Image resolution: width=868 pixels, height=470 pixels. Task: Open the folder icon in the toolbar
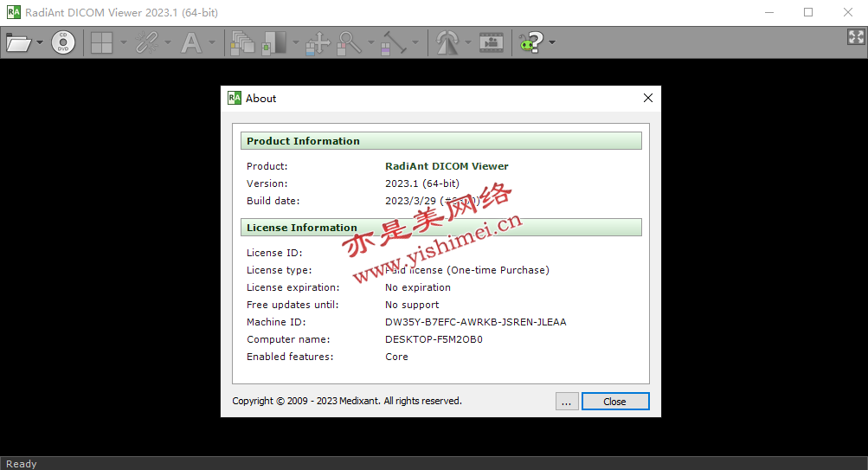(18, 42)
